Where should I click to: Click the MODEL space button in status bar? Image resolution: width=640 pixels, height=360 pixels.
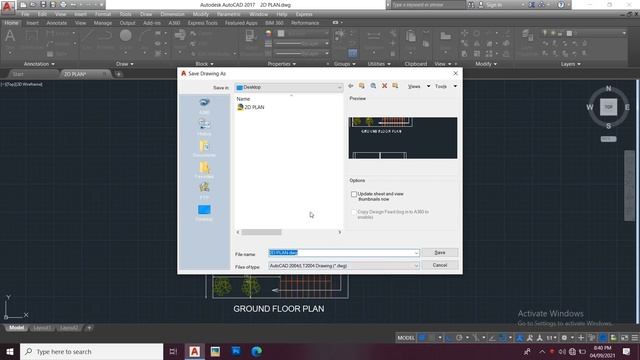pyautogui.click(x=406, y=338)
